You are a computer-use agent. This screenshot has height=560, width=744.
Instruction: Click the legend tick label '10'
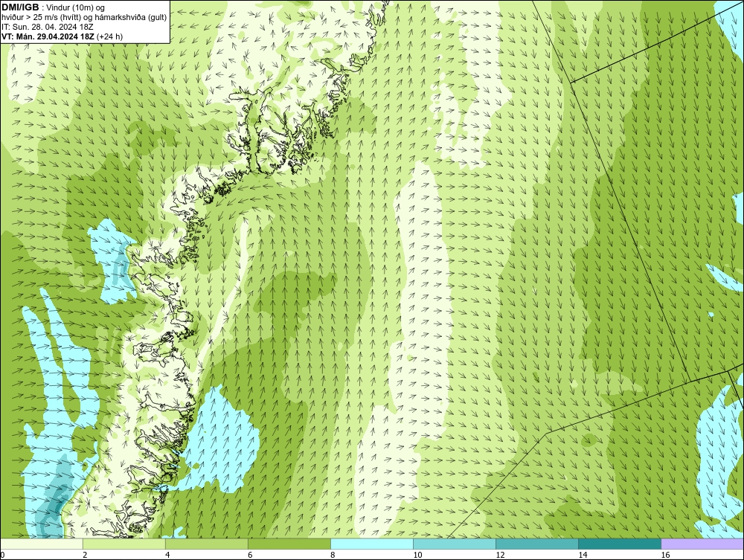pyautogui.click(x=417, y=555)
